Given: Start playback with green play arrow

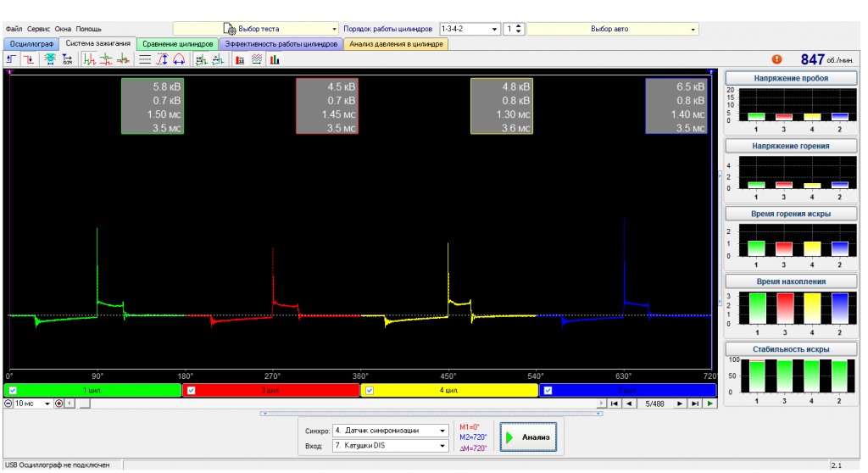Looking at the screenshot, I should (x=710, y=403).
